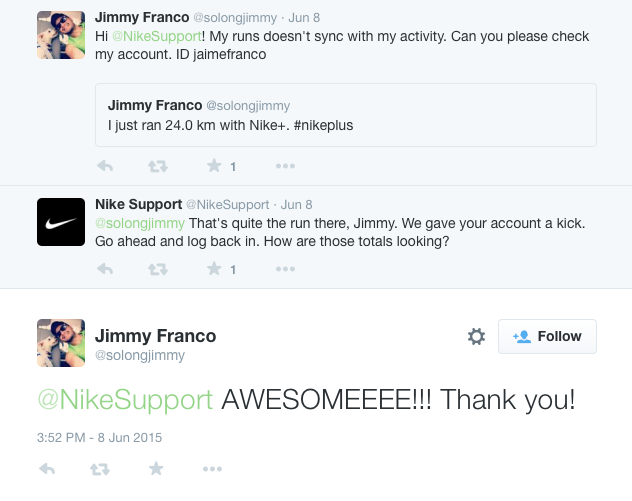Click the @solongjimmy mention in Nike's reply
632x501 pixels.
click(x=139, y=222)
